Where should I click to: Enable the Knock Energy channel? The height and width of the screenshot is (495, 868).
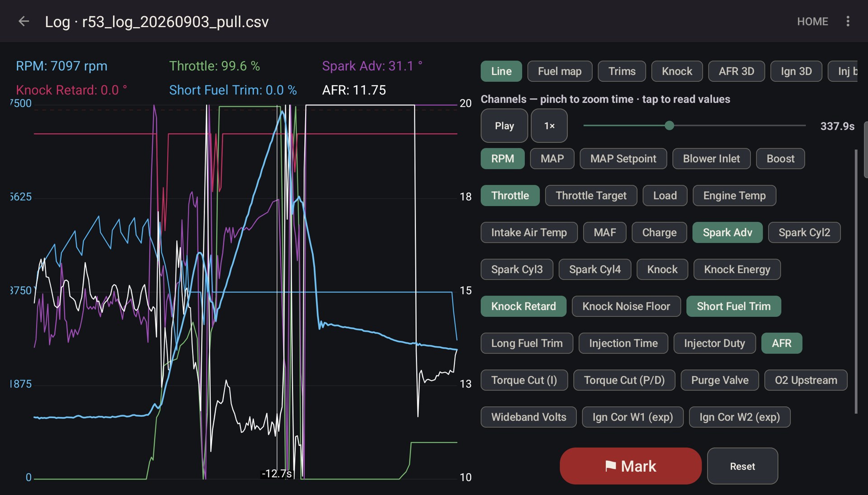[737, 269]
